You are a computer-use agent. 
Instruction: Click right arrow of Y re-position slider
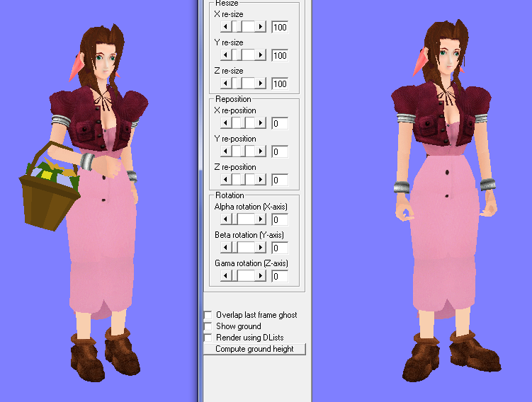click(x=260, y=151)
